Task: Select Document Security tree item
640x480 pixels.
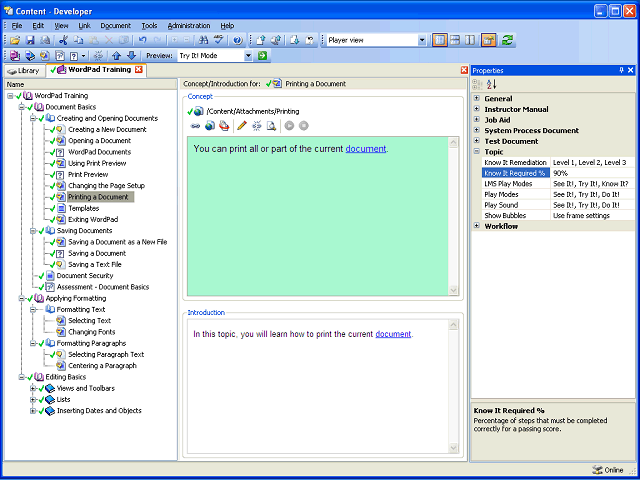Action: point(85,276)
